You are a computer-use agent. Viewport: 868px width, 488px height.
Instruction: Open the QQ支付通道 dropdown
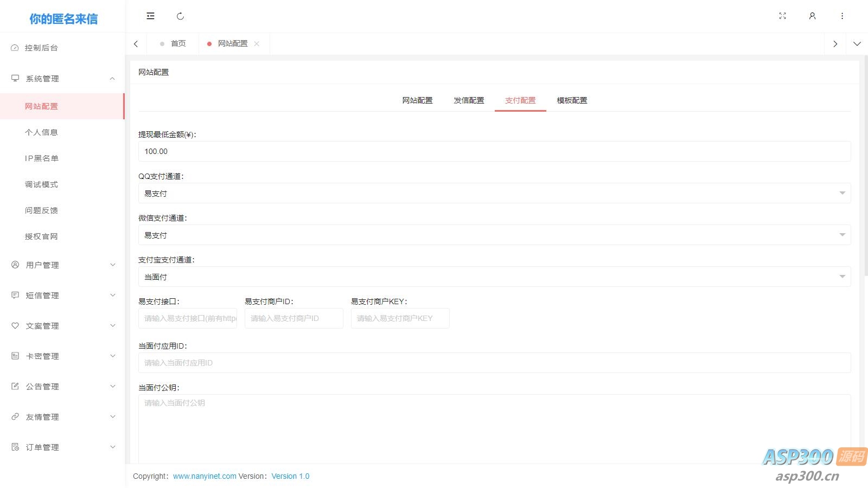(494, 194)
